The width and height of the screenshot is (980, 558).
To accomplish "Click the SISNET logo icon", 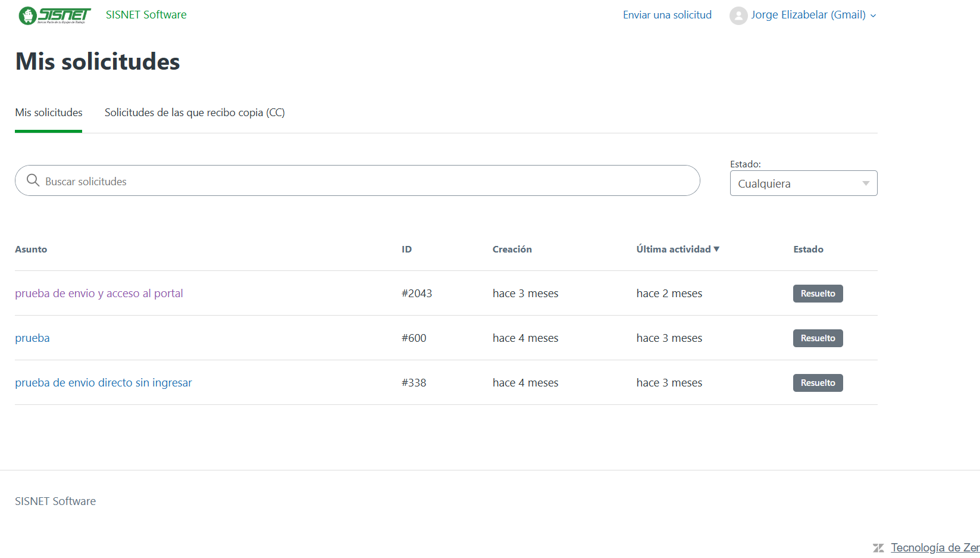I will [x=54, y=15].
